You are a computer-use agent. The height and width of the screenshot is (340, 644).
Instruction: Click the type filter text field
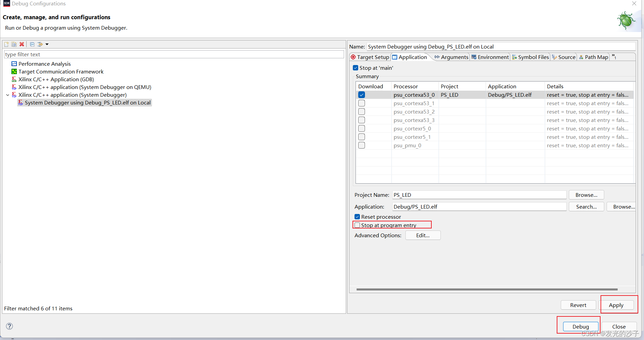click(x=174, y=54)
